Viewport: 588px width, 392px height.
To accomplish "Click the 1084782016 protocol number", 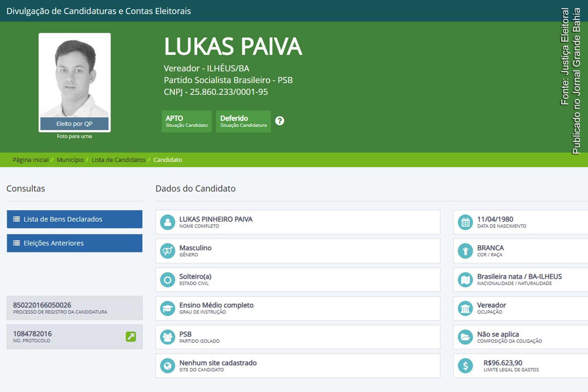I will pyautogui.click(x=33, y=334).
